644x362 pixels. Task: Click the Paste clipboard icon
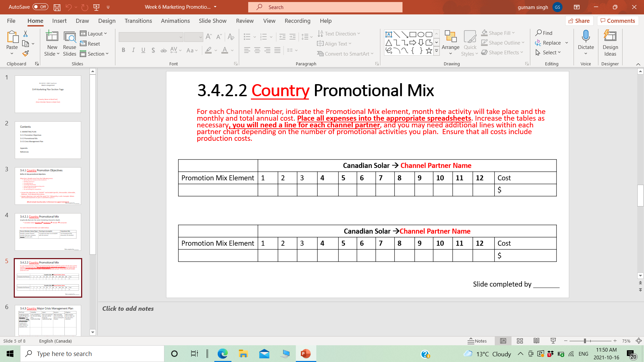(x=12, y=37)
